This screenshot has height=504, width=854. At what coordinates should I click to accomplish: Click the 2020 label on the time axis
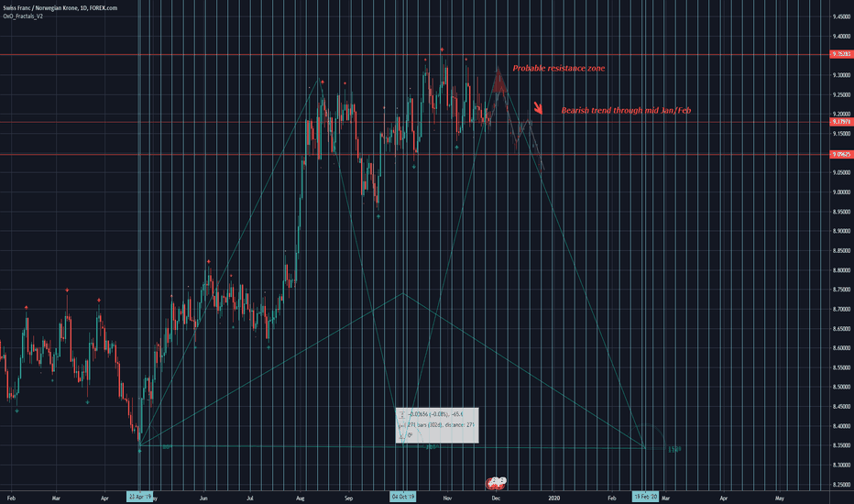pyautogui.click(x=553, y=497)
